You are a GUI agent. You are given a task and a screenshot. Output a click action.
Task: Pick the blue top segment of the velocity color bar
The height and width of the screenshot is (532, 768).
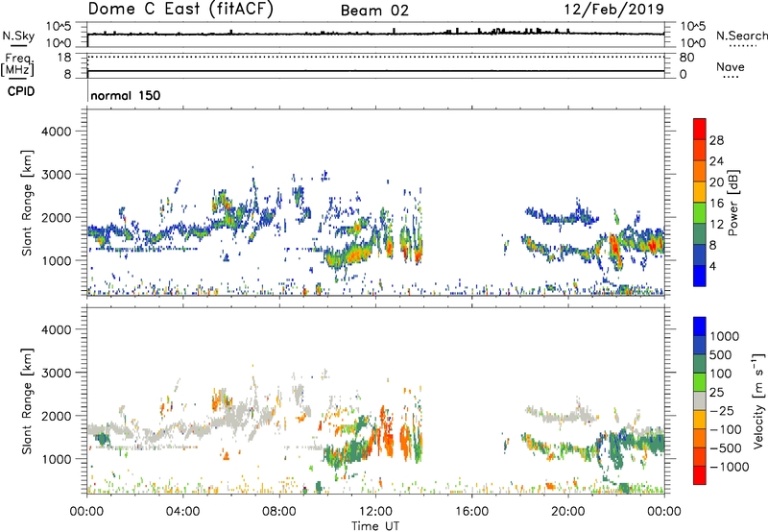(700, 326)
